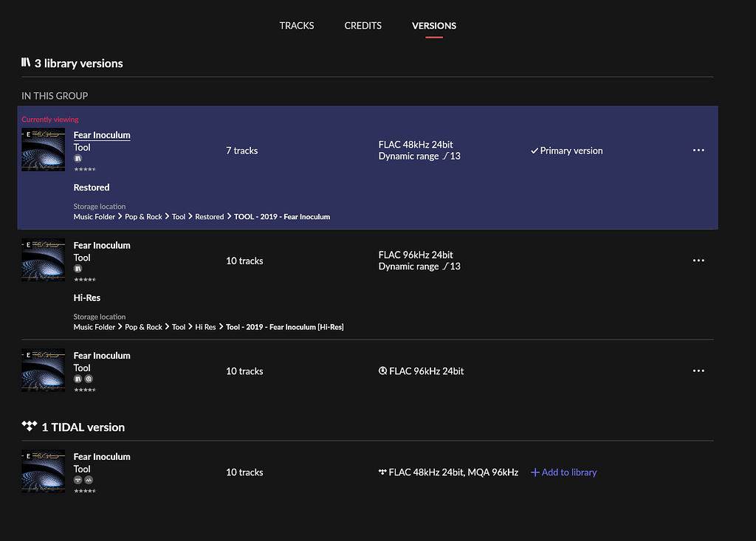Toggle the Primary version checkmark
The height and width of the screenshot is (541, 756).
click(x=535, y=150)
